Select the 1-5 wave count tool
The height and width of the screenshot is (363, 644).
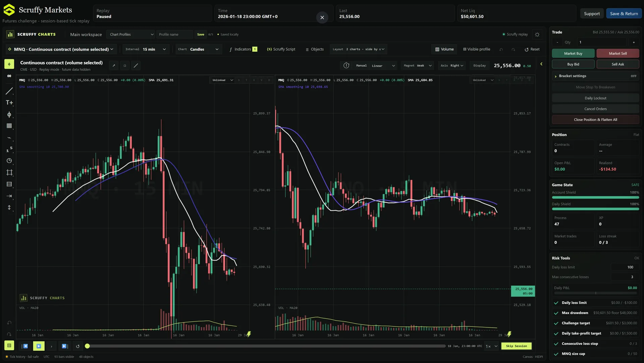click(x=9, y=149)
